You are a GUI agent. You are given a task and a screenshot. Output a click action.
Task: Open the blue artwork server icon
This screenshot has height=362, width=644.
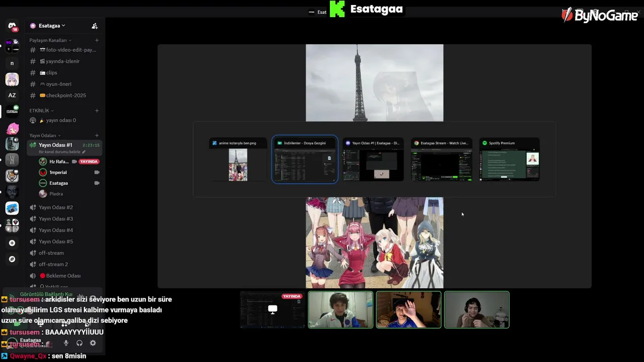click(12, 208)
